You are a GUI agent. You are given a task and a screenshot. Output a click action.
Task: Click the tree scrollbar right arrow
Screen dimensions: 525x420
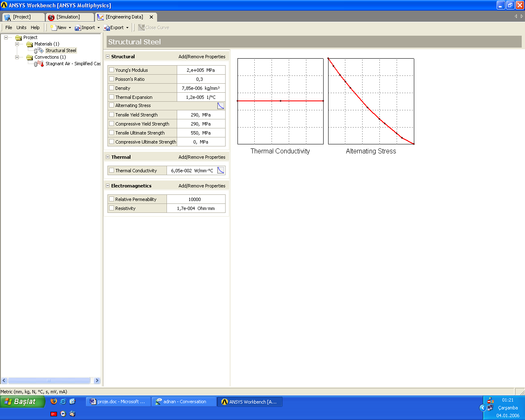(x=97, y=381)
